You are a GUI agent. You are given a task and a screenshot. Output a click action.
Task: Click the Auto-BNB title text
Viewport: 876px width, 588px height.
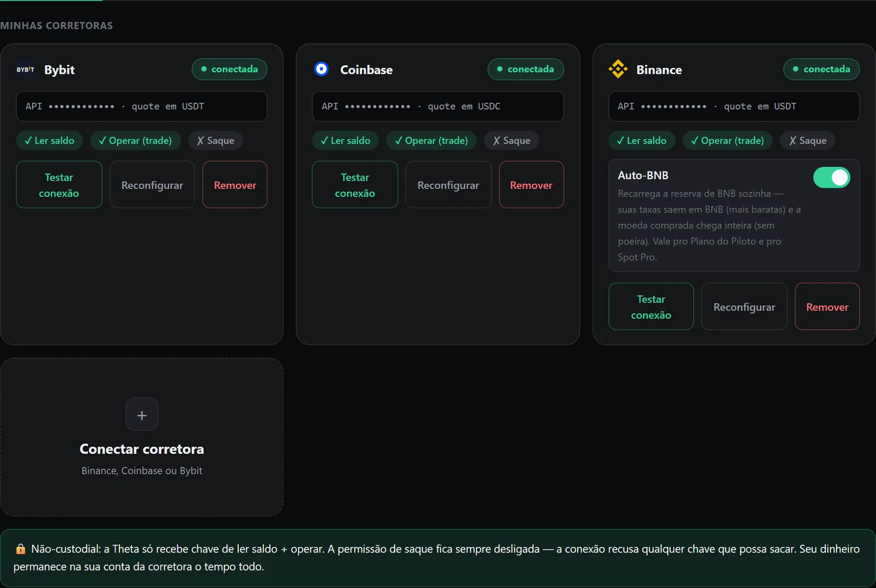pos(643,176)
